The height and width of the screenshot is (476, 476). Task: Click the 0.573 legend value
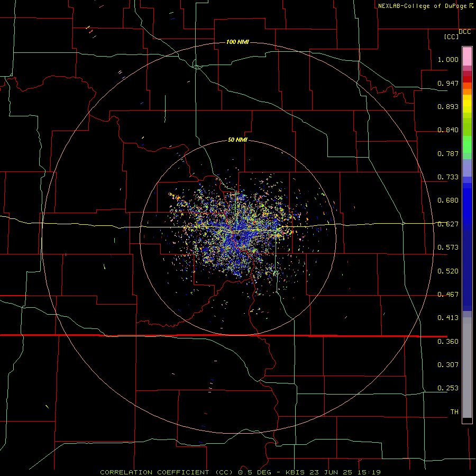click(448, 248)
